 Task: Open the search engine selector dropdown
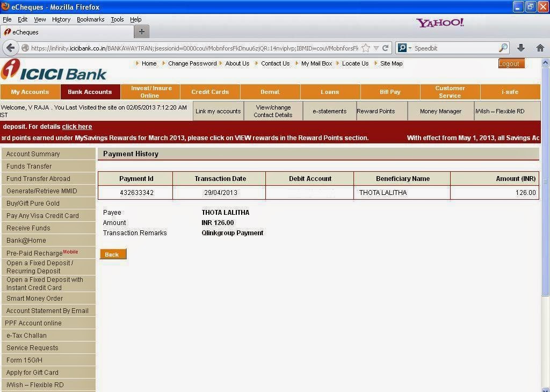point(404,48)
